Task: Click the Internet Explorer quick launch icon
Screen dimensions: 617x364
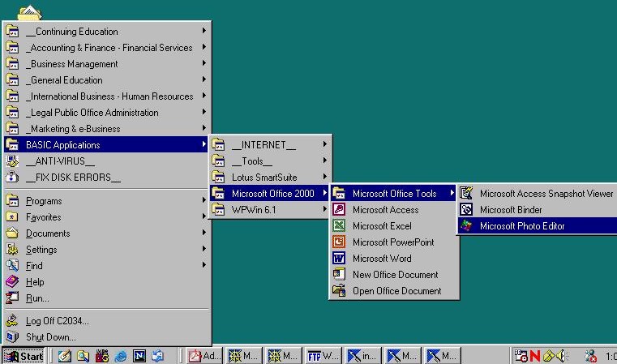Action: (x=121, y=356)
